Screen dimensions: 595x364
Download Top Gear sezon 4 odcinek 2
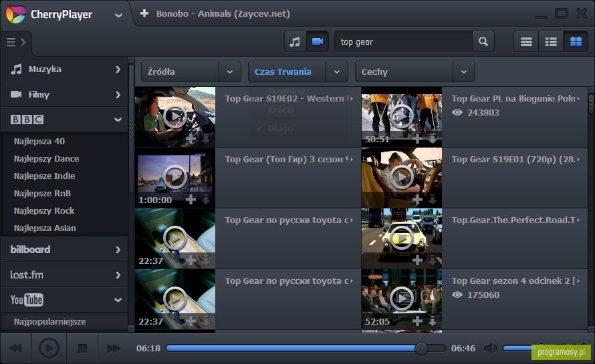[x=432, y=321]
